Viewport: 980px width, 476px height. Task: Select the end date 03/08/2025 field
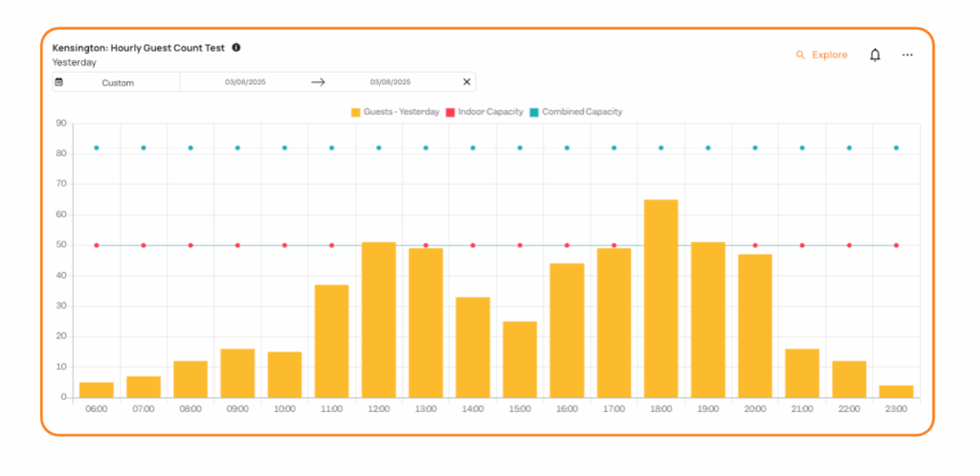tap(390, 82)
